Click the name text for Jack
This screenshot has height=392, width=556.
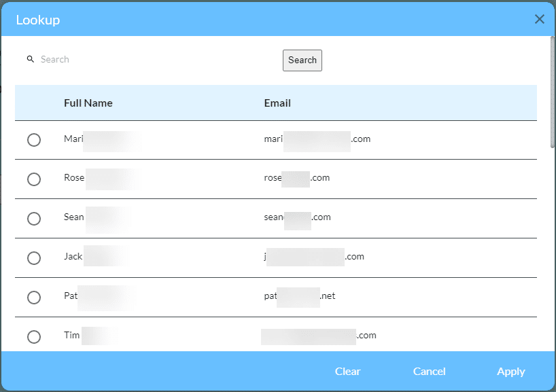pos(73,257)
